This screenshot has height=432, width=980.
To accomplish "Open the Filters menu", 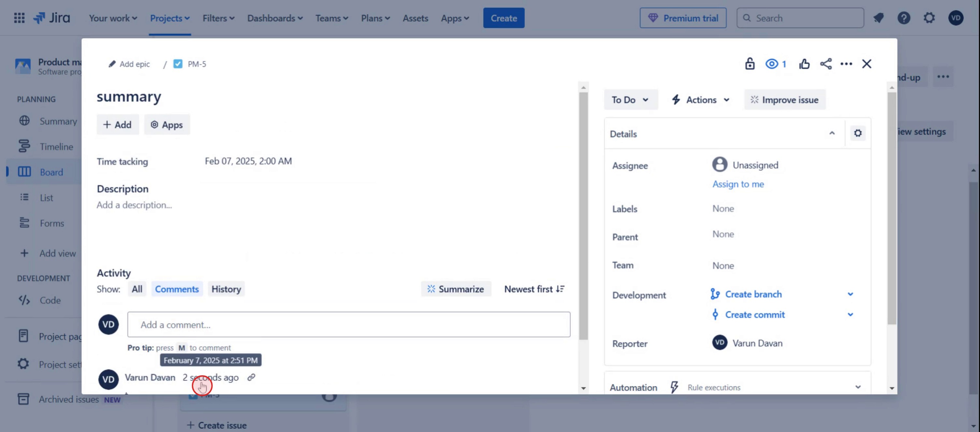I will click(218, 18).
